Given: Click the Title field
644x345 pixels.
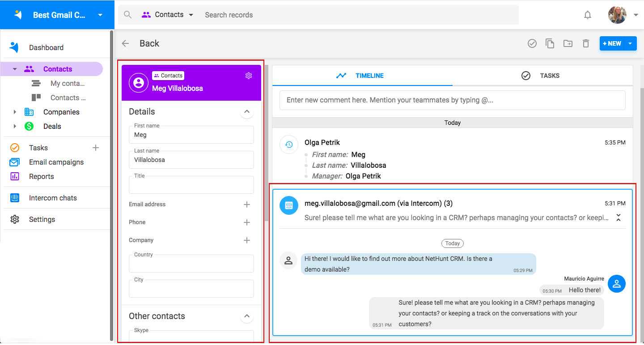Looking at the screenshot, I should point(191,185).
